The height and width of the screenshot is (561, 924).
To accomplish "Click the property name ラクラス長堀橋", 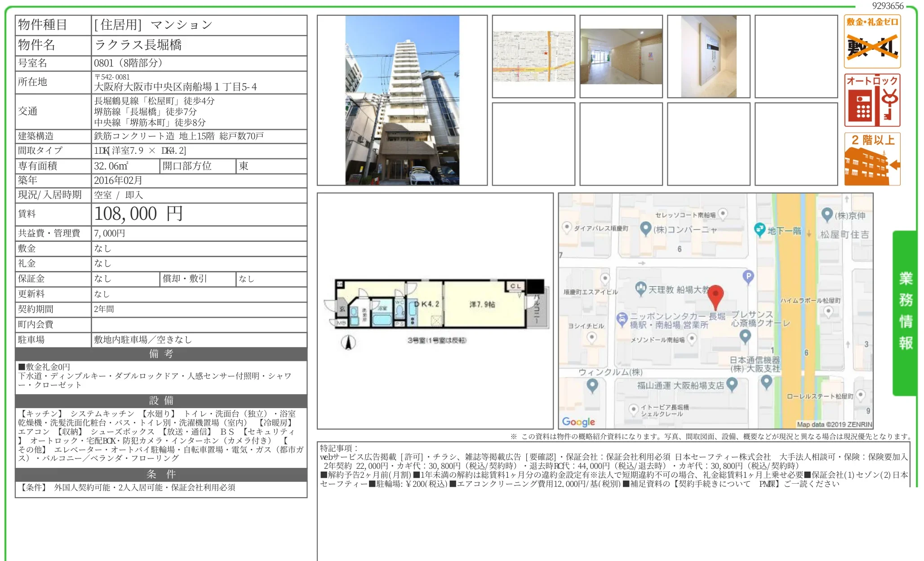I will [138, 45].
